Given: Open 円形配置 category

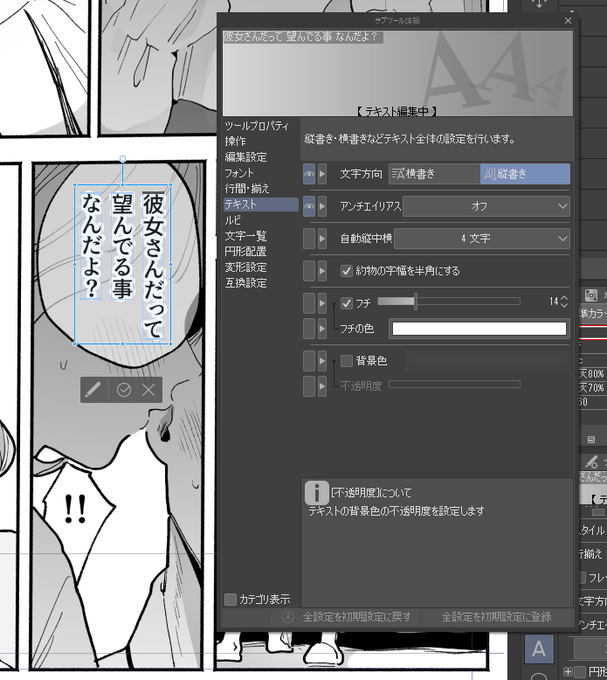Looking at the screenshot, I should (x=246, y=252).
